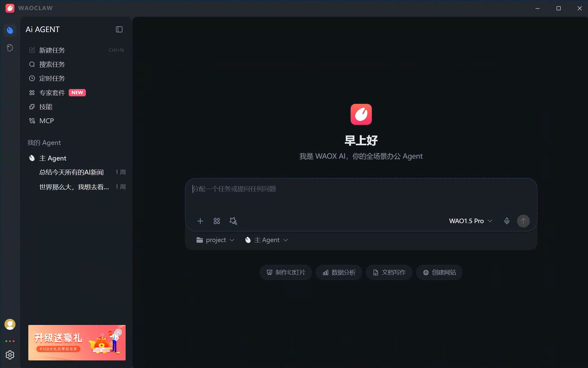Screen dimensions: 588x368
Task: Maximize the WAOCLAW window
Action: (x=559, y=8)
